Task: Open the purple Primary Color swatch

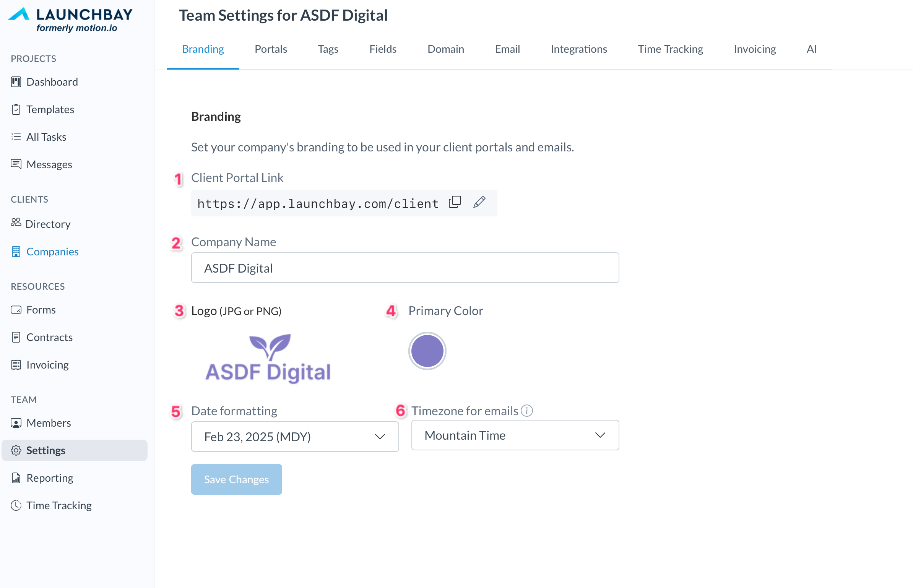Action: [427, 351]
